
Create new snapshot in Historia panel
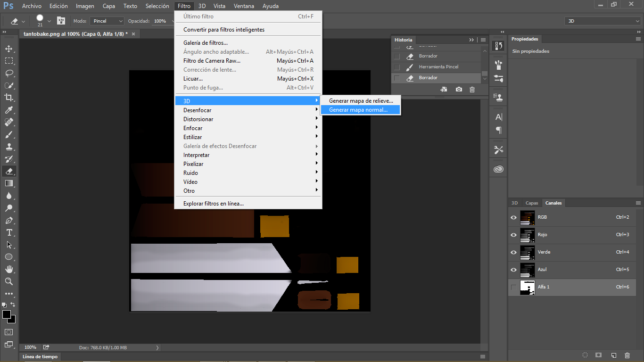click(x=459, y=90)
